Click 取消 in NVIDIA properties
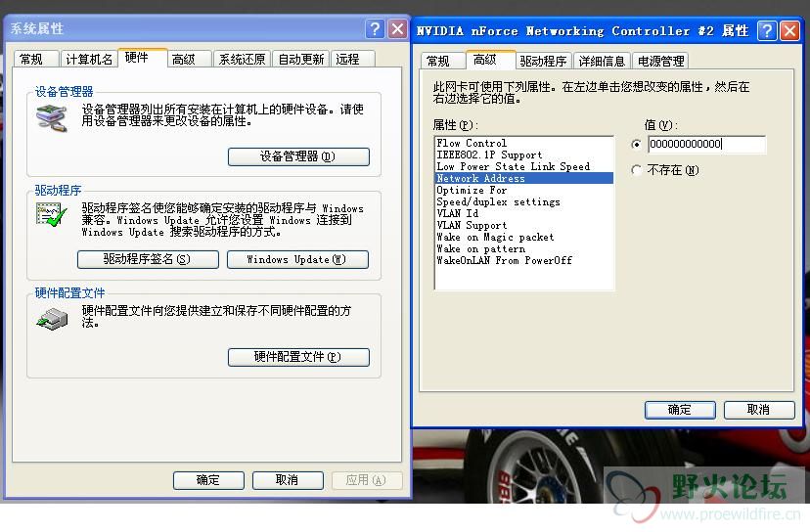 tap(759, 410)
